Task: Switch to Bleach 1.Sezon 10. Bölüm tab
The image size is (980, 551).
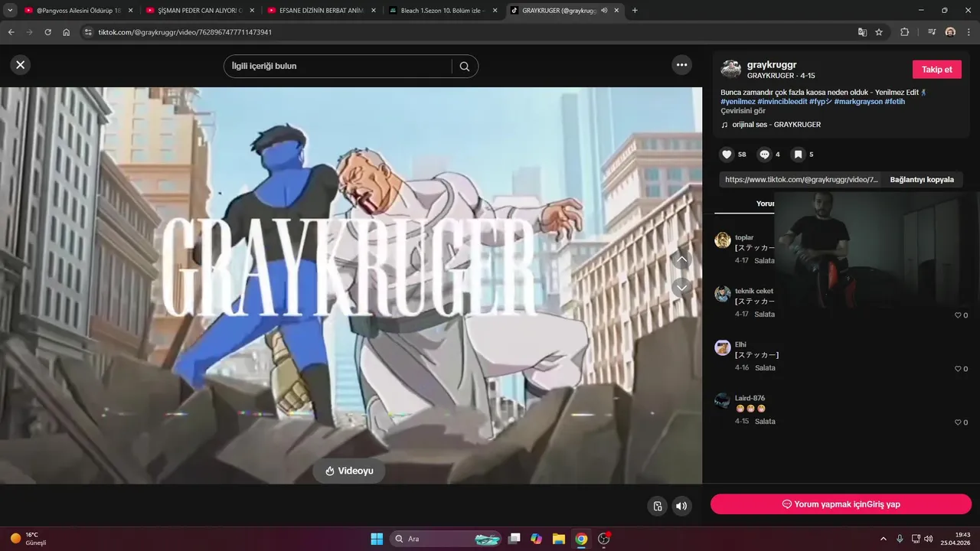Action: tap(442, 11)
